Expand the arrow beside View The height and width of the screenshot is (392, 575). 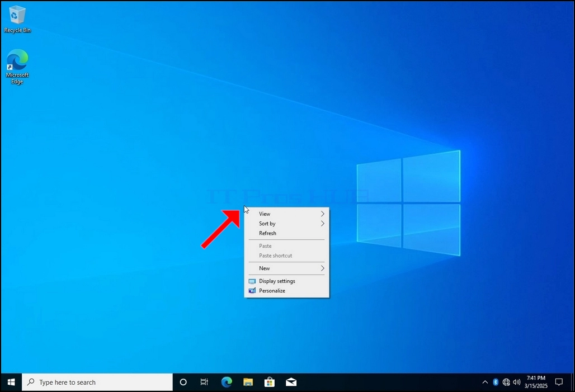click(322, 214)
